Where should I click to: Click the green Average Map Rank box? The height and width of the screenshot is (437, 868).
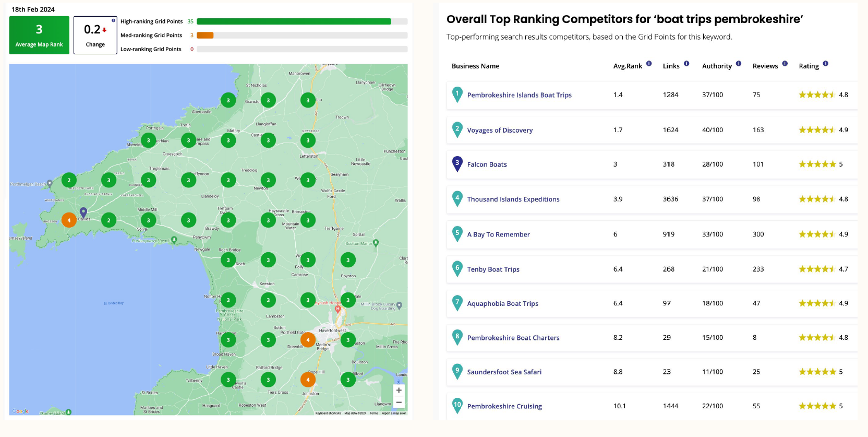(x=39, y=35)
